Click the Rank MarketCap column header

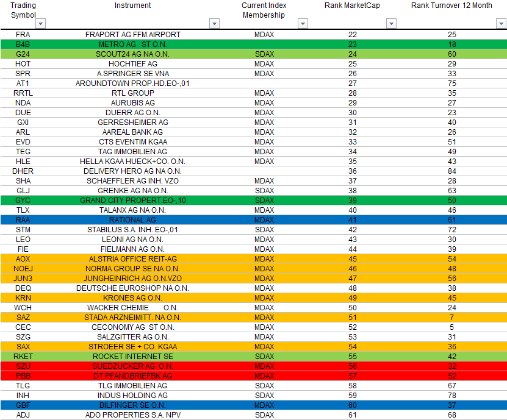pyautogui.click(x=352, y=5)
